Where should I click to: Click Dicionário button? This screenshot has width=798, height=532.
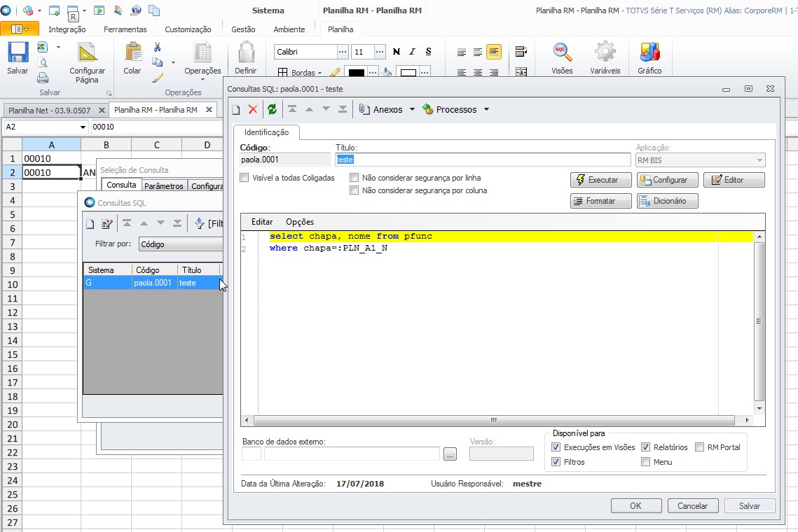(x=667, y=201)
